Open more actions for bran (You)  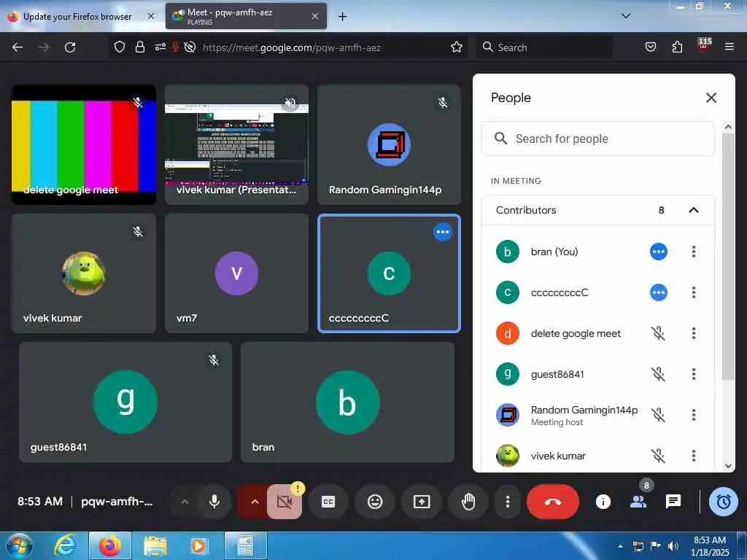click(694, 252)
